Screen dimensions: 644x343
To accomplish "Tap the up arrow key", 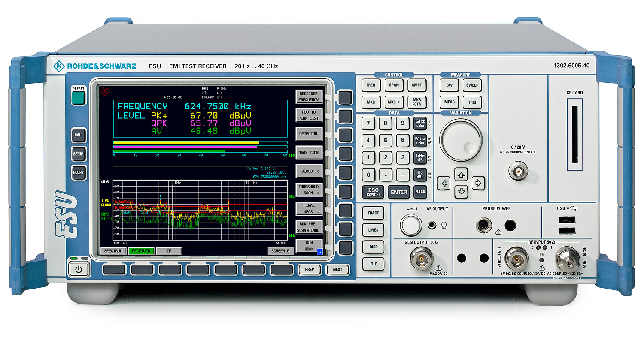I will [462, 175].
